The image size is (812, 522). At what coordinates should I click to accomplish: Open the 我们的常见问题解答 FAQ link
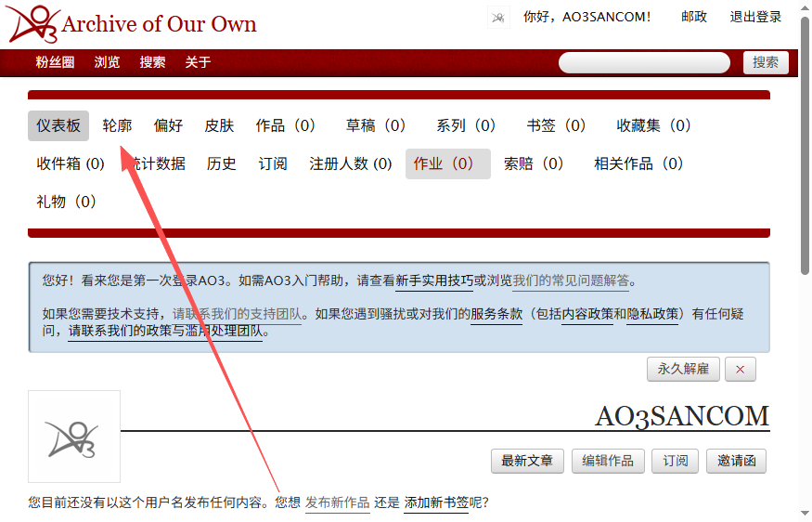[572, 281]
